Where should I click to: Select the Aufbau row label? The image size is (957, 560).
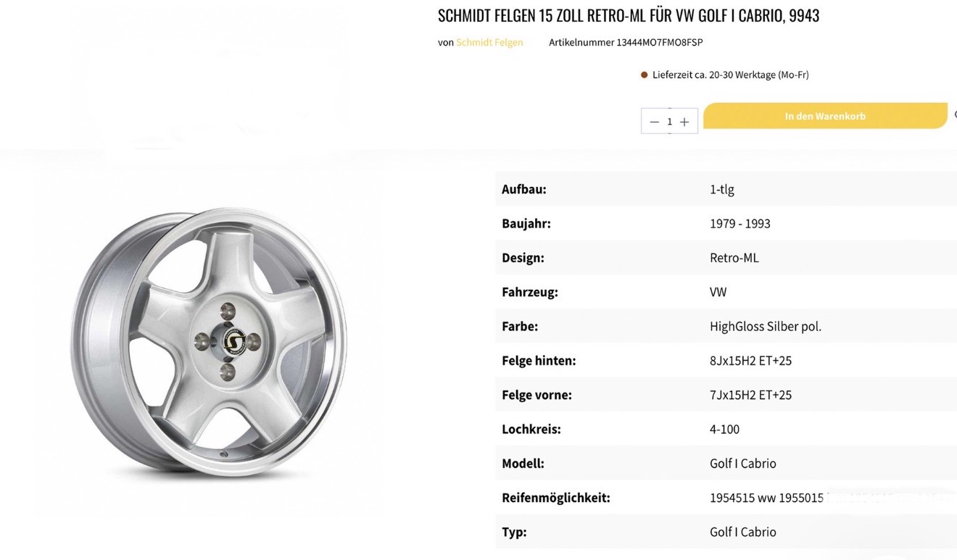(x=523, y=189)
